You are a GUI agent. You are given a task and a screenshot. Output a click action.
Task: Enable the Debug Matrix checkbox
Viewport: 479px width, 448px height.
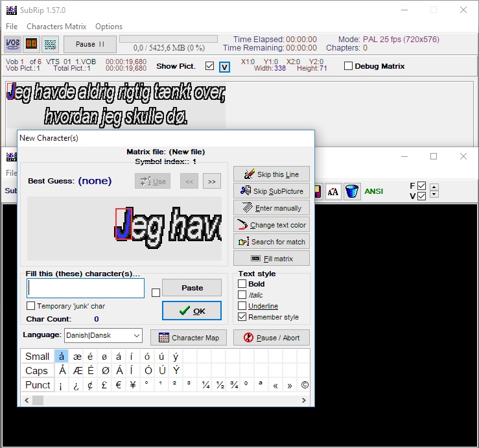(348, 65)
